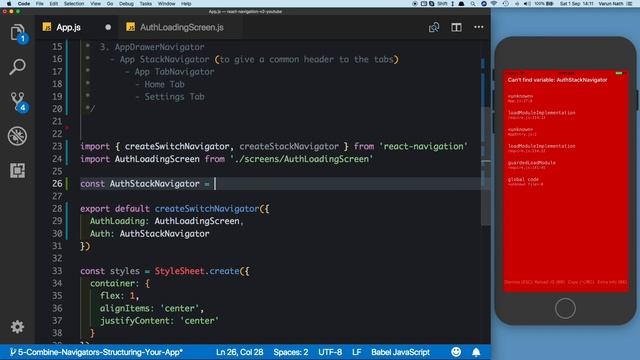640x360 pixels.
Task: Change indentation via Spaces: 2
Action: [291, 352]
